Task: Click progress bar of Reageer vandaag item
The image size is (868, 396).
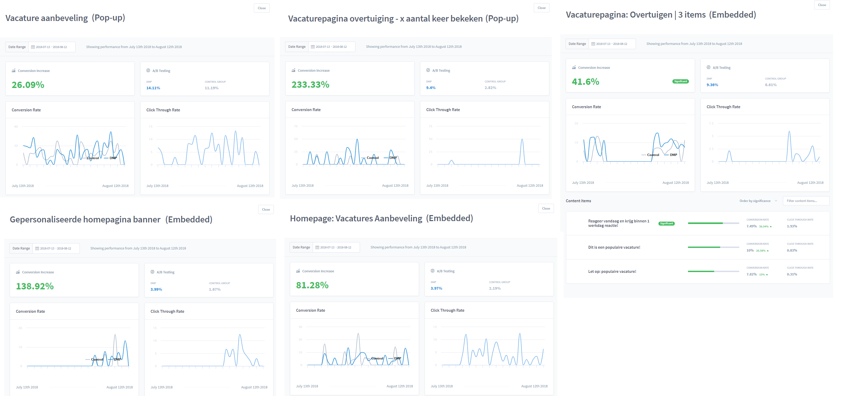Action: coord(713,223)
